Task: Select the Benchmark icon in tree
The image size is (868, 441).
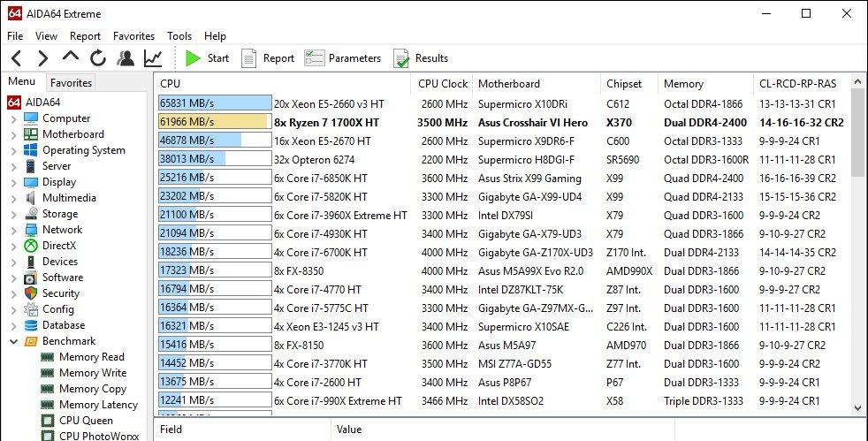Action: (31, 341)
